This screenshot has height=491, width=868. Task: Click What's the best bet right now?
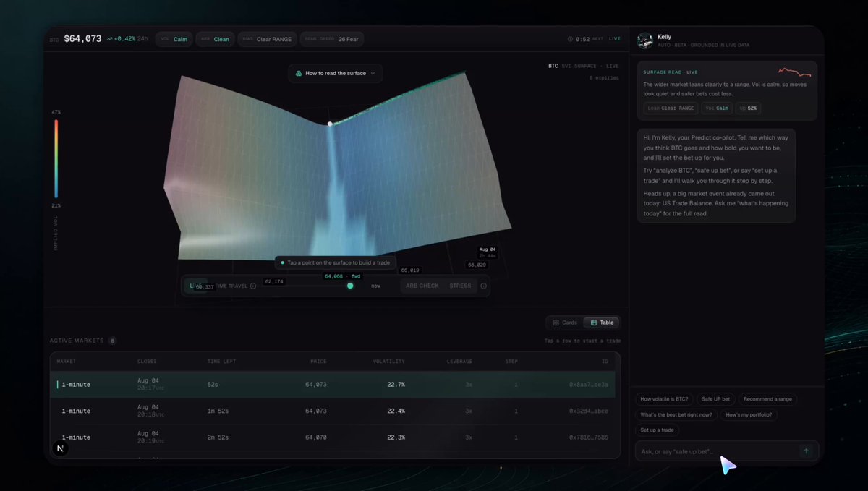coord(676,414)
